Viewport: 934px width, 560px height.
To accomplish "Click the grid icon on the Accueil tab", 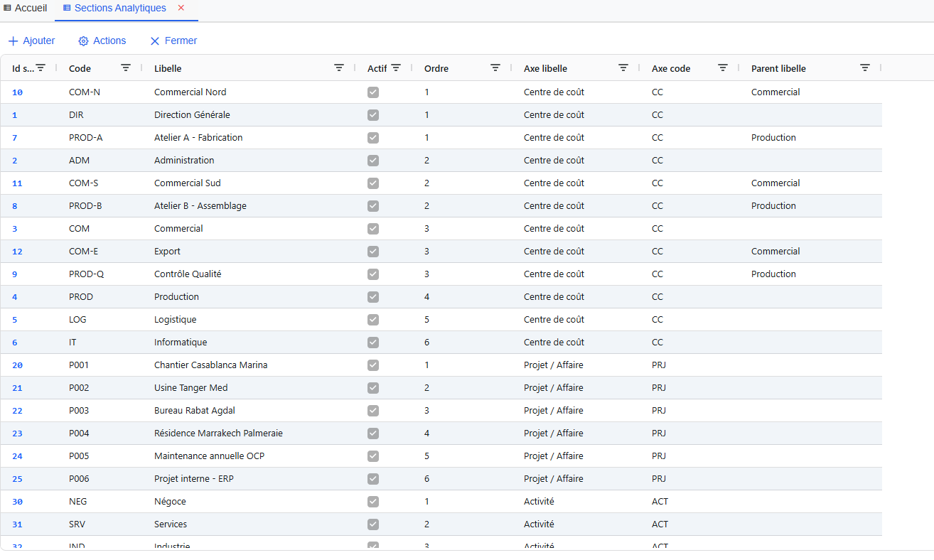I will tap(7, 8).
